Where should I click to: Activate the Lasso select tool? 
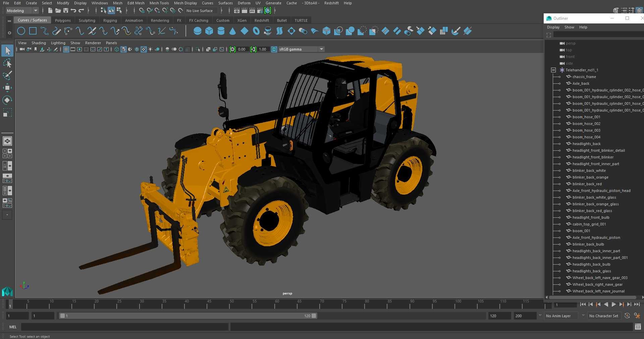pyautogui.click(x=7, y=63)
